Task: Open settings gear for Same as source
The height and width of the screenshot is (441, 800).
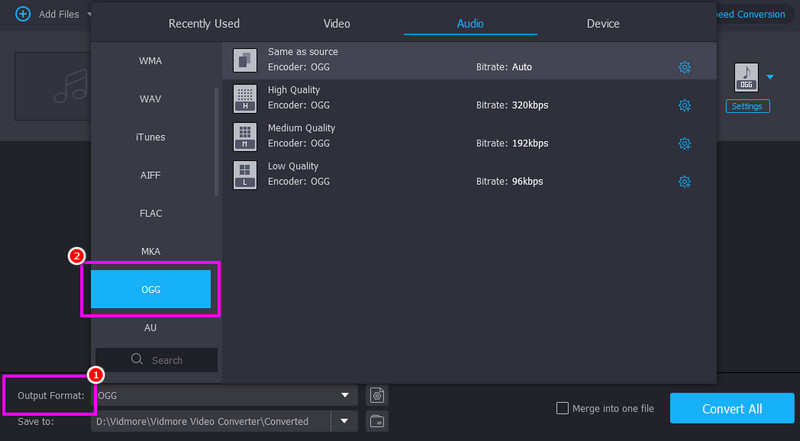Action: click(x=684, y=67)
